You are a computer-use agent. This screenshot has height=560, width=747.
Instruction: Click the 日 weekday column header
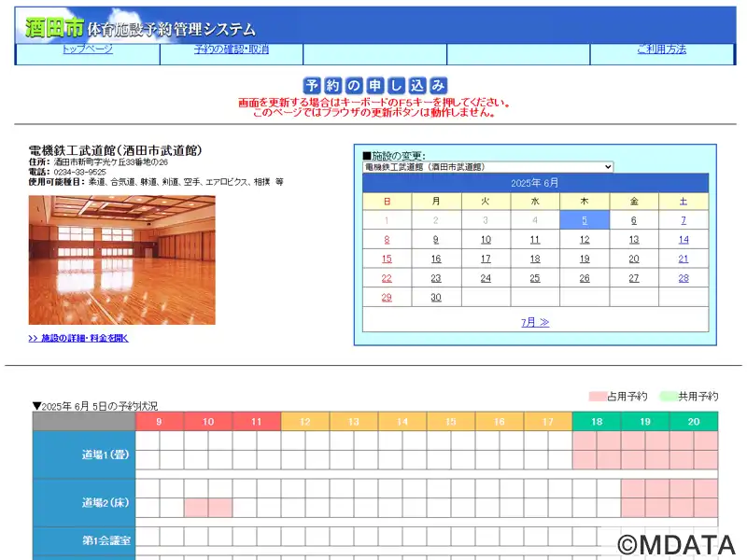coord(387,202)
